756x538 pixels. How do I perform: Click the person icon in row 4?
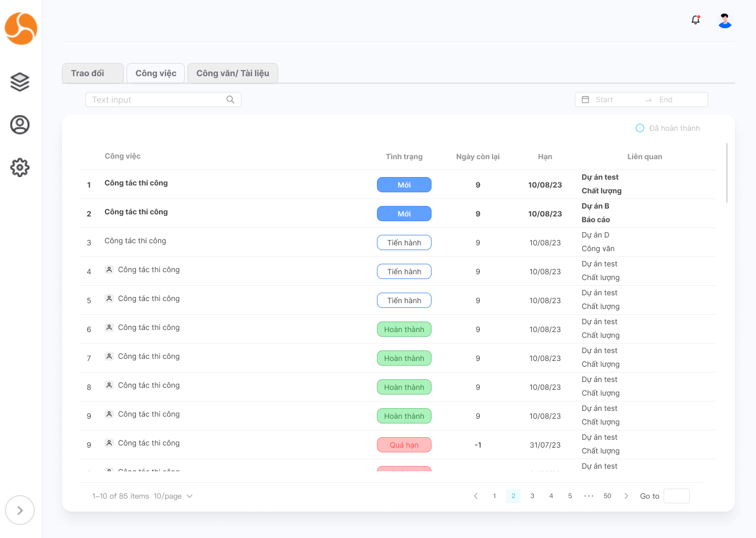click(x=109, y=270)
